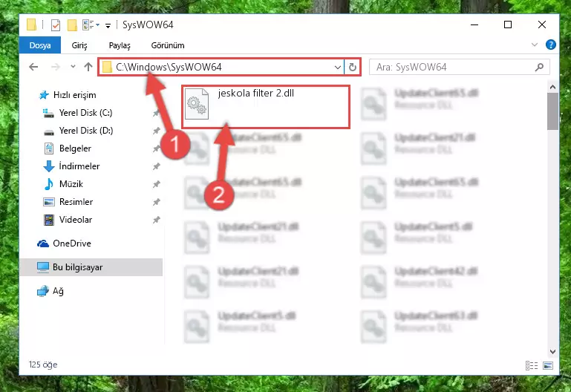Open İndirmeler in the sidebar
This screenshot has width=571, height=392.
tap(71, 166)
